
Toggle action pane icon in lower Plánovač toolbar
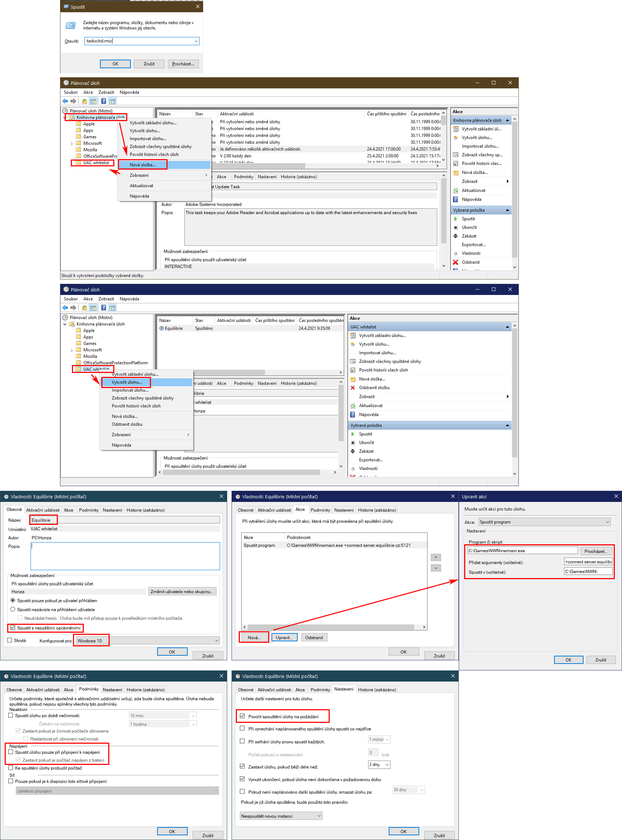point(112,308)
